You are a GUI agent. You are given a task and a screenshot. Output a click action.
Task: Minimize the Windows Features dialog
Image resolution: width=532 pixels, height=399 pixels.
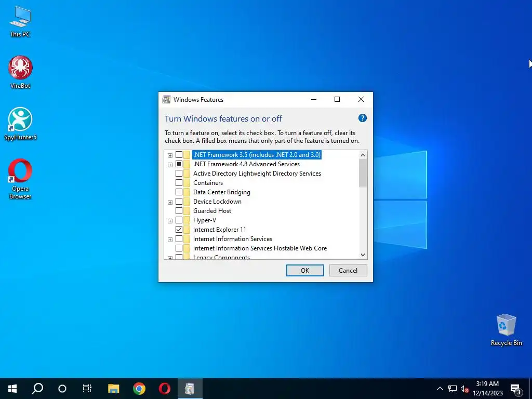(314, 99)
